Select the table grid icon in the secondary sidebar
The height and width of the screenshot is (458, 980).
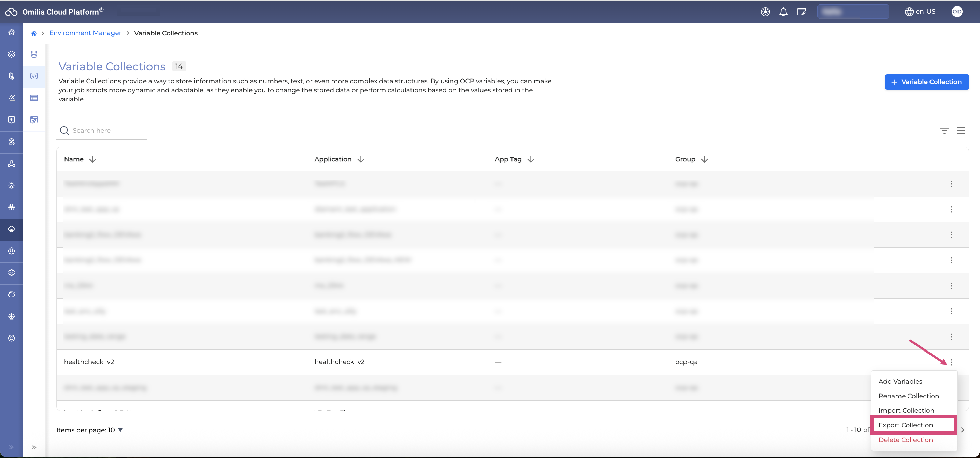pyautogui.click(x=34, y=98)
